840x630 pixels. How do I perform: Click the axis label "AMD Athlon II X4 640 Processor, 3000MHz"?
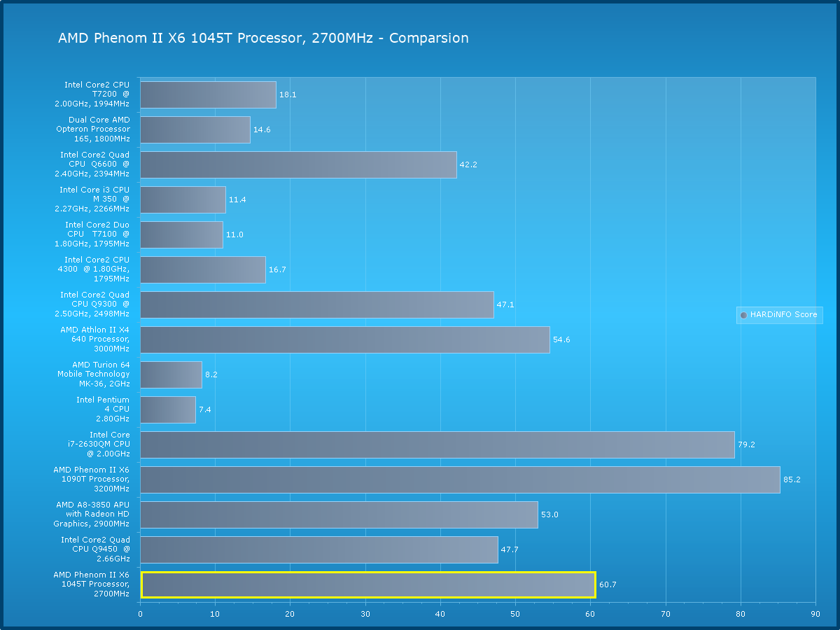click(x=94, y=339)
